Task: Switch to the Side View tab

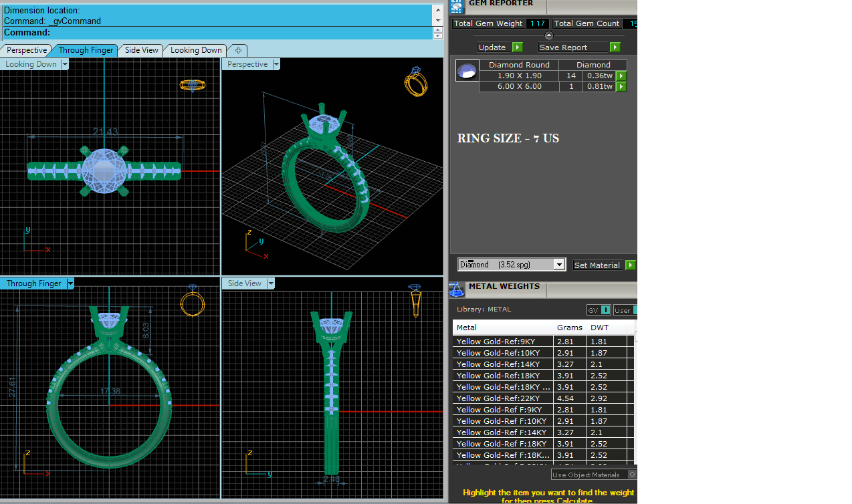Action: (x=142, y=50)
